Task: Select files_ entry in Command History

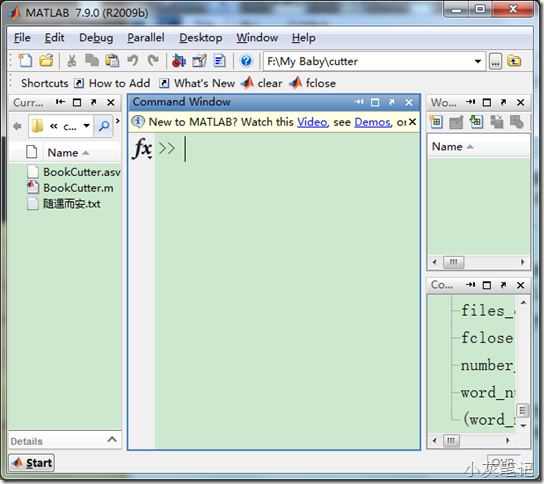Action: (487, 310)
